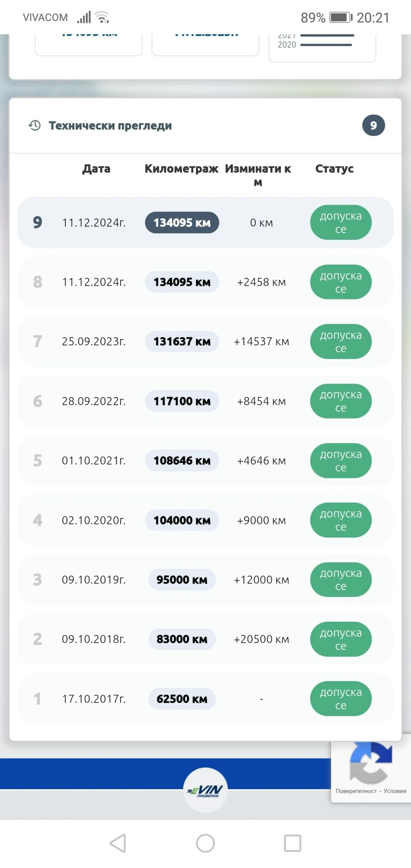Tap допуска се status for 17.10.2017г.
The width and height of the screenshot is (411, 868).
[x=341, y=698]
